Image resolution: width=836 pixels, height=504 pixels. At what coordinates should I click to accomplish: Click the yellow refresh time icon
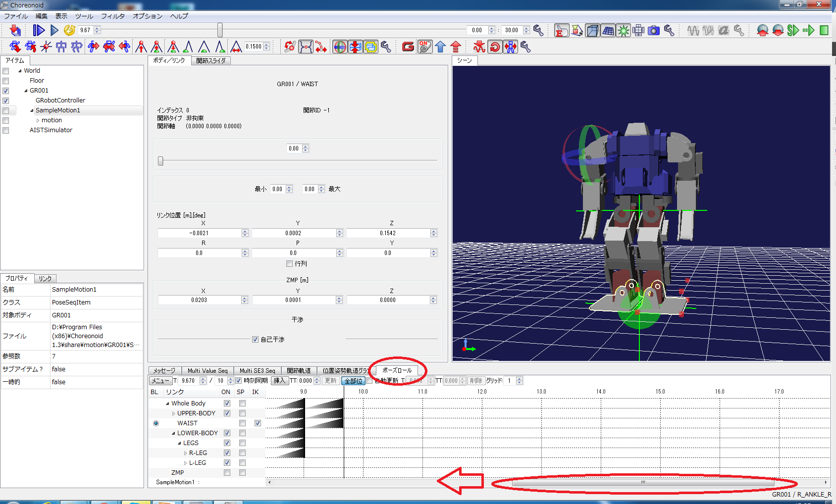[x=69, y=31]
